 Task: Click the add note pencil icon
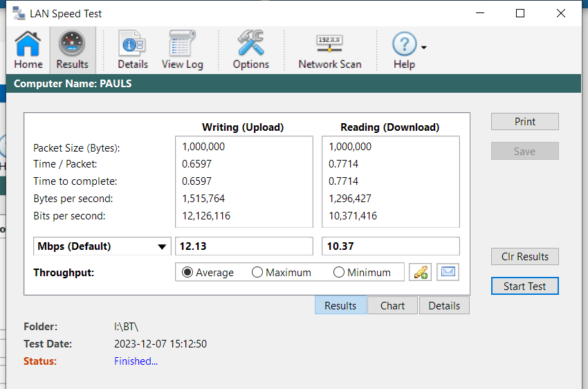421,272
